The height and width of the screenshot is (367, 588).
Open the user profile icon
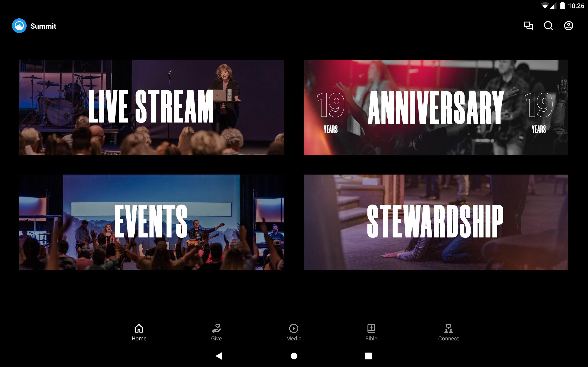tap(568, 26)
